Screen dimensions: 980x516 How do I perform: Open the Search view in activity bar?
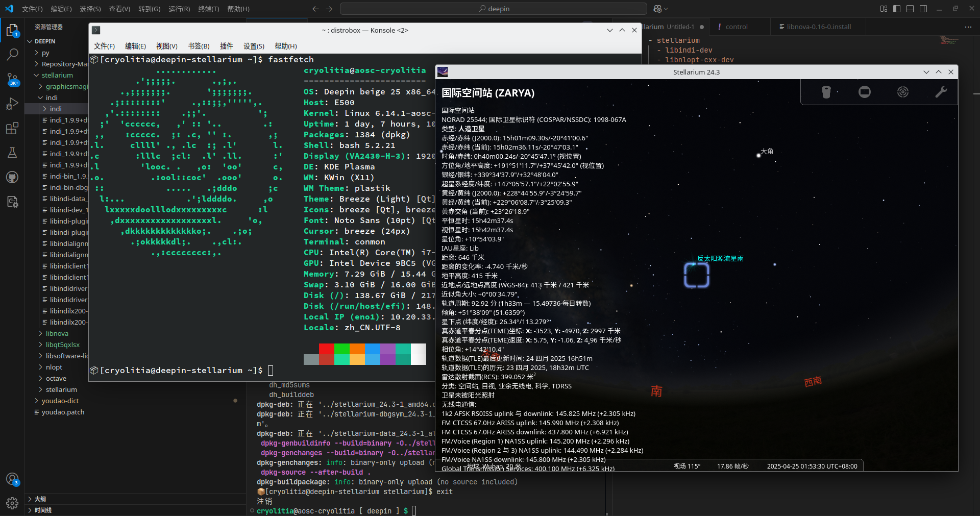click(x=12, y=54)
